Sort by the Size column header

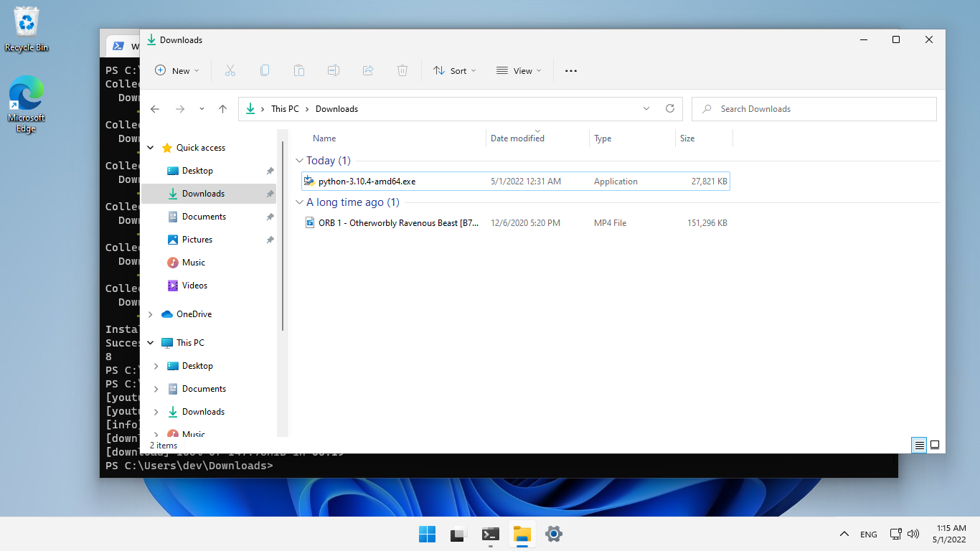coord(704,138)
